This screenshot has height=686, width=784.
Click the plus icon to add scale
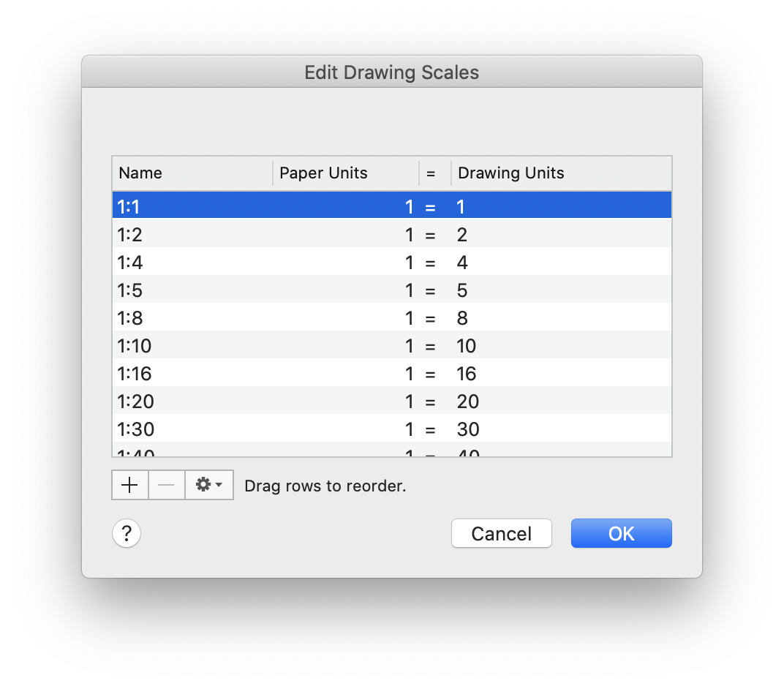pyautogui.click(x=130, y=485)
